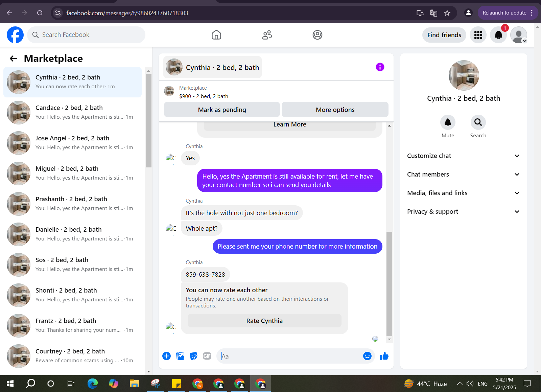Viewport: 541px width, 392px height.
Task: Click the Find friends button
Action: (x=444, y=35)
